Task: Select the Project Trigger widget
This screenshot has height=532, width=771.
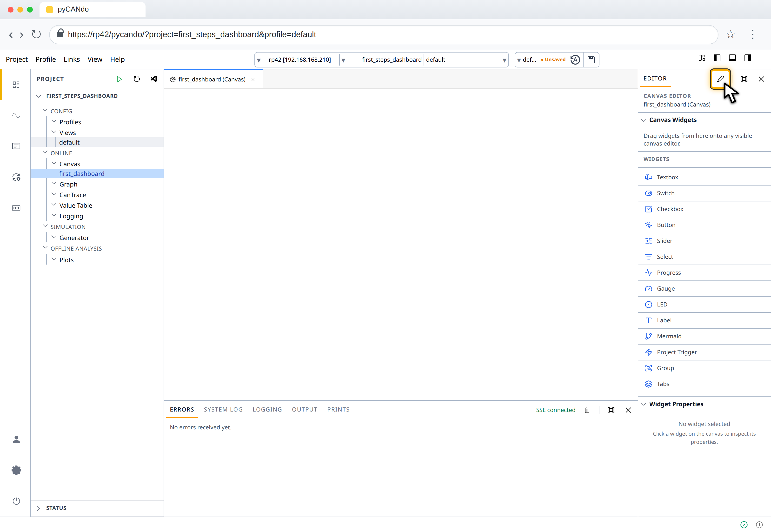Action: 704,352
